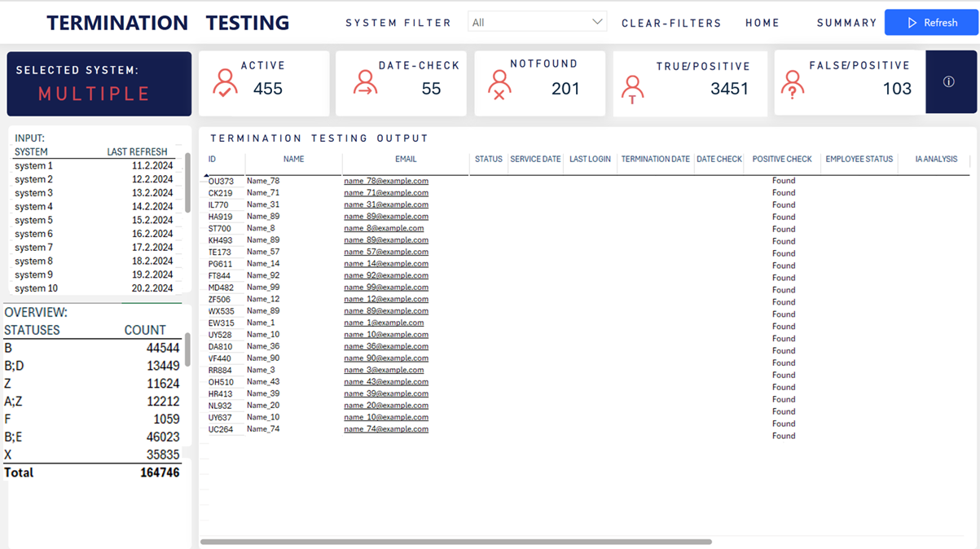980x549 pixels.
Task: Open the name_78@example.com email link
Action: click(x=385, y=181)
